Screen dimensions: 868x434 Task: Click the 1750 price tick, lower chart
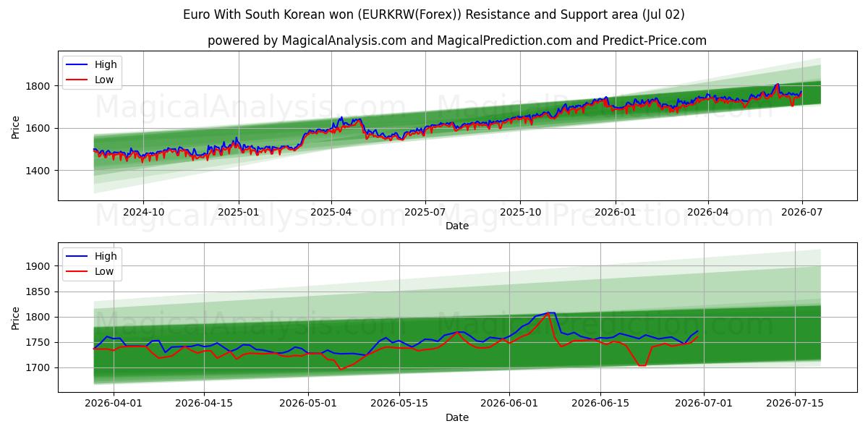39,342
